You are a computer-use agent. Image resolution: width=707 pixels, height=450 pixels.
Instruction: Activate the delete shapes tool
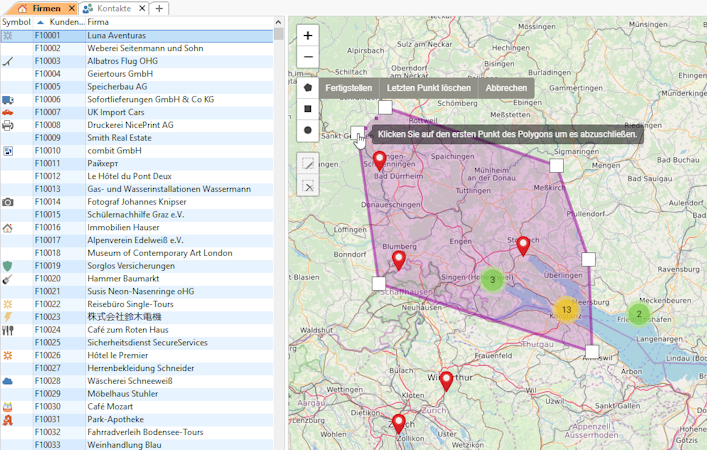click(308, 185)
